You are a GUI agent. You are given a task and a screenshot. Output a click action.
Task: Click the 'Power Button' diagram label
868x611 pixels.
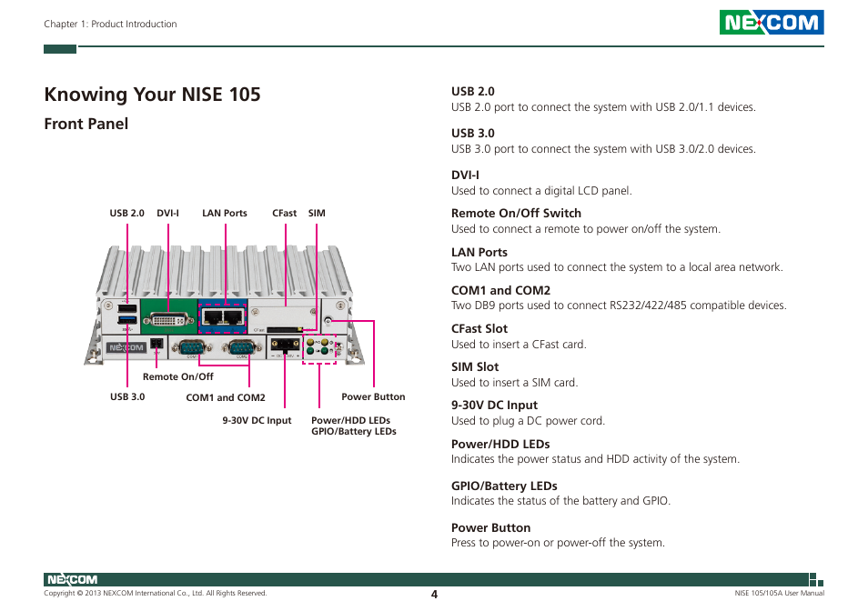pos(373,397)
